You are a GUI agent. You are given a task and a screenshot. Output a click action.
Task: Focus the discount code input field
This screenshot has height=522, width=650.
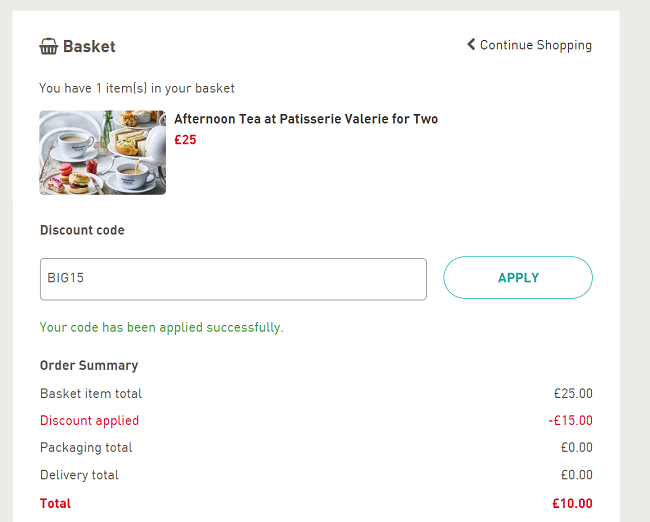click(x=233, y=278)
